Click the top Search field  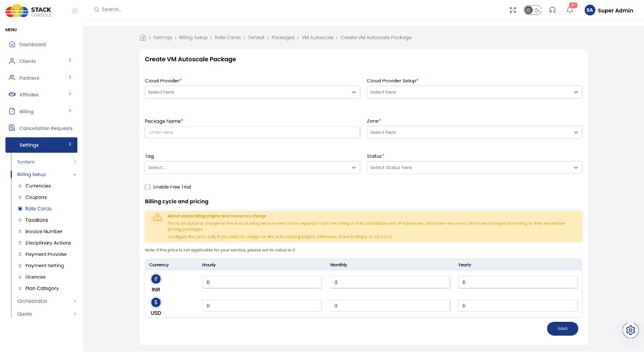pos(112,9)
